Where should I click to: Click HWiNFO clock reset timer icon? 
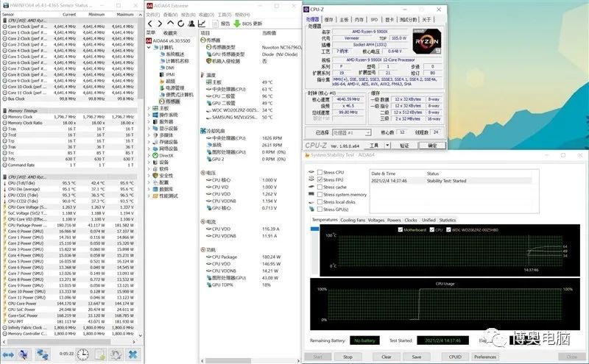83,354
